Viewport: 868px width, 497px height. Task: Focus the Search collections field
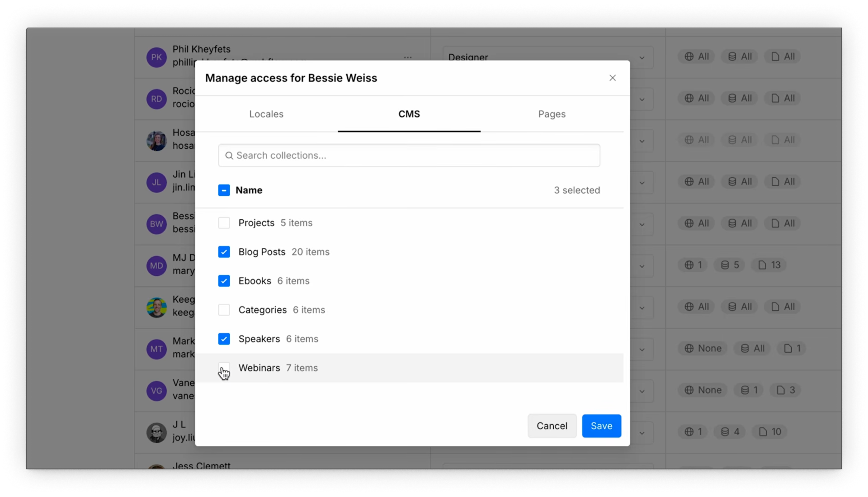pyautogui.click(x=409, y=156)
